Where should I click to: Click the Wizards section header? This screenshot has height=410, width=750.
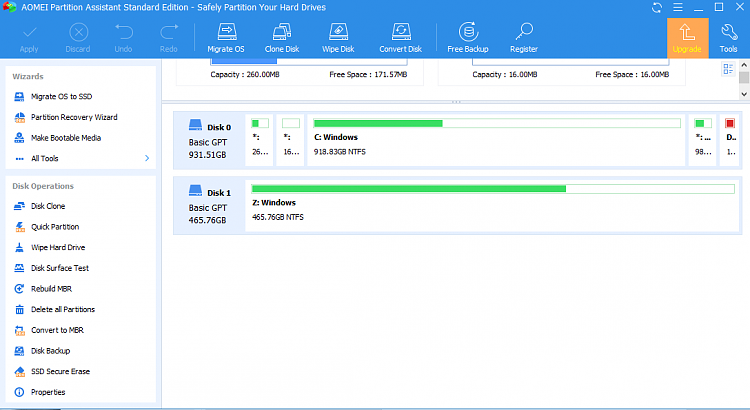click(x=28, y=77)
